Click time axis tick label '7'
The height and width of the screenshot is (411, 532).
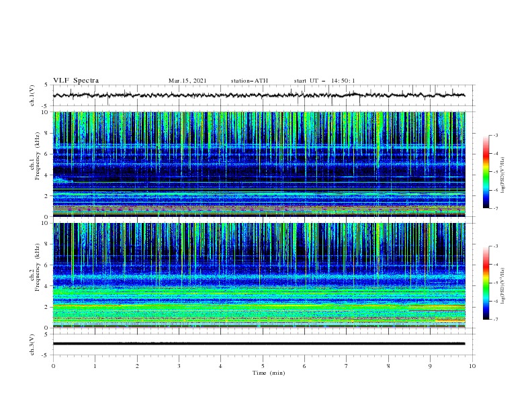click(x=347, y=366)
